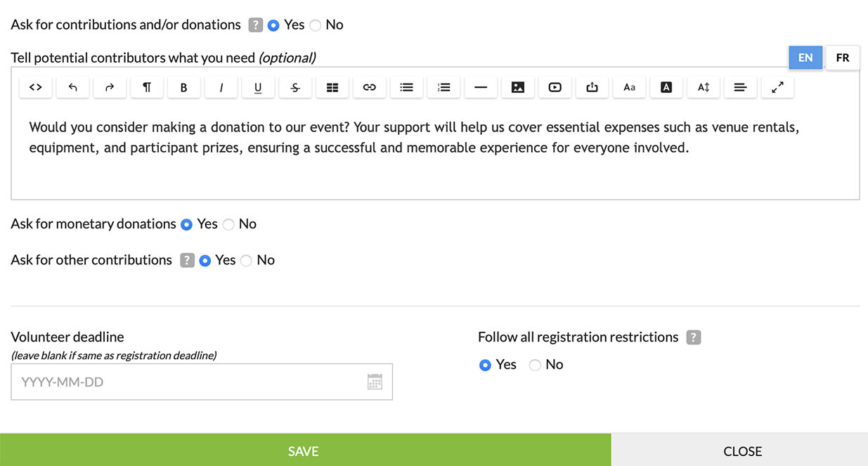
Task: Switch to the EN language tab
Action: pos(805,58)
